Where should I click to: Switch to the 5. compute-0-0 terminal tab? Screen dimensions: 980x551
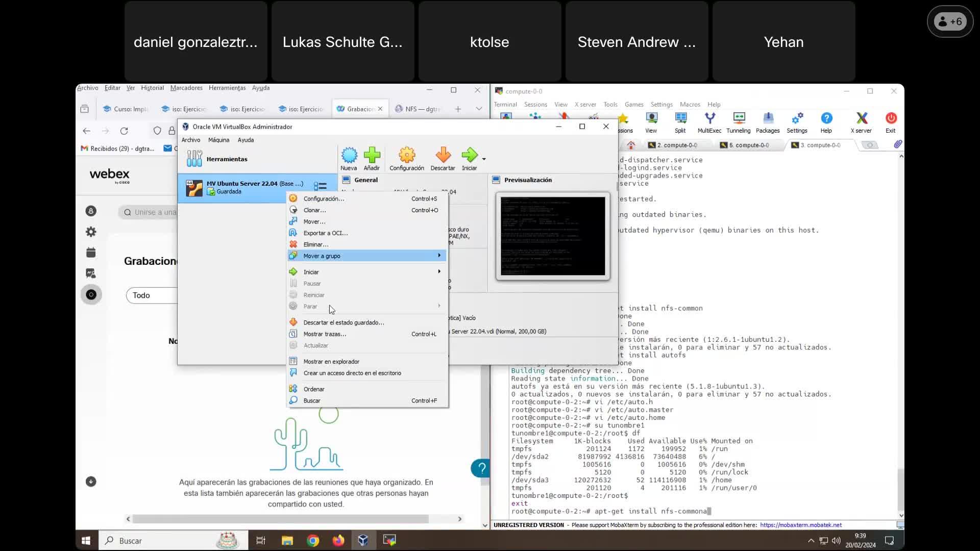pyautogui.click(x=748, y=145)
